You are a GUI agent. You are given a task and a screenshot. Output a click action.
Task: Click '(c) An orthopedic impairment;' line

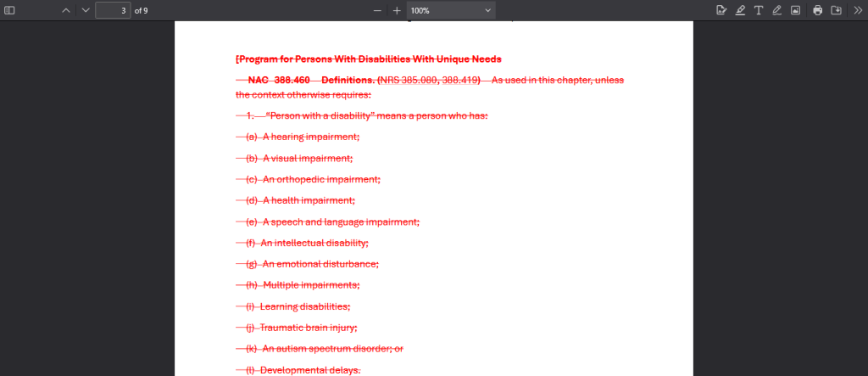click(x=313, y=179)
